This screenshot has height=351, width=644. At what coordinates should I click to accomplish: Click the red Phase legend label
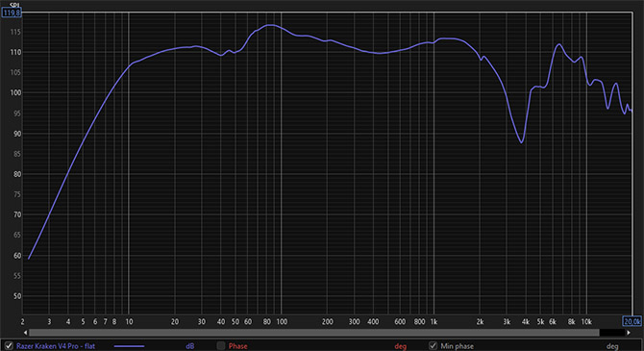[237, 346]
